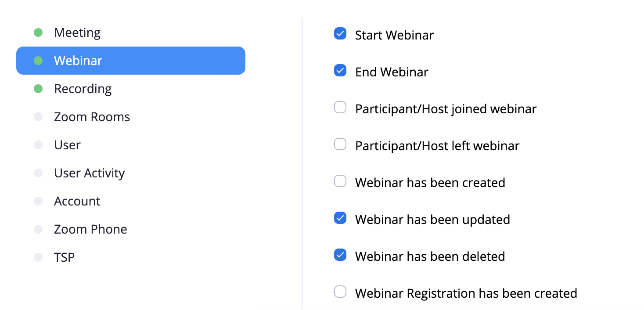Enable Participant/Host joined webinar event
Viewport: 644px width, 310px height.
click(340, 108)
